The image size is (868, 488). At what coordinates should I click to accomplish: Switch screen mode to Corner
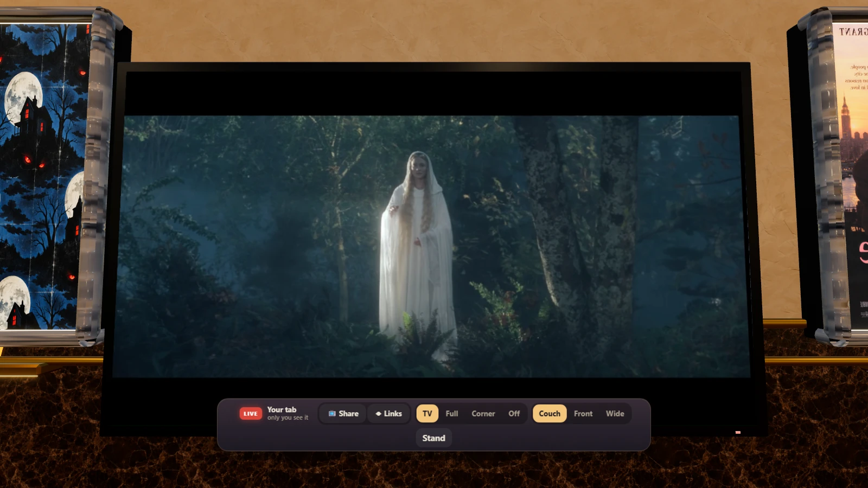pyautogui.click(x=483, y=414)
